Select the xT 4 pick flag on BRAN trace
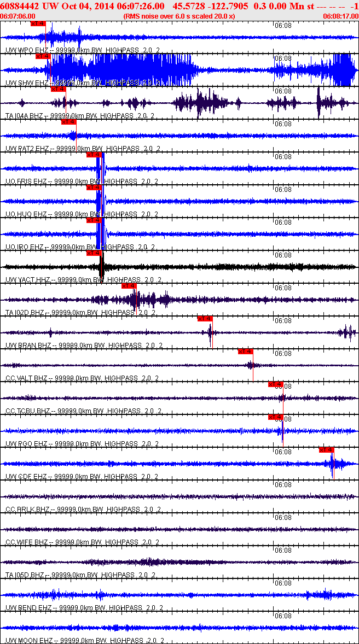359x644 pixels. tap(205, 319)
